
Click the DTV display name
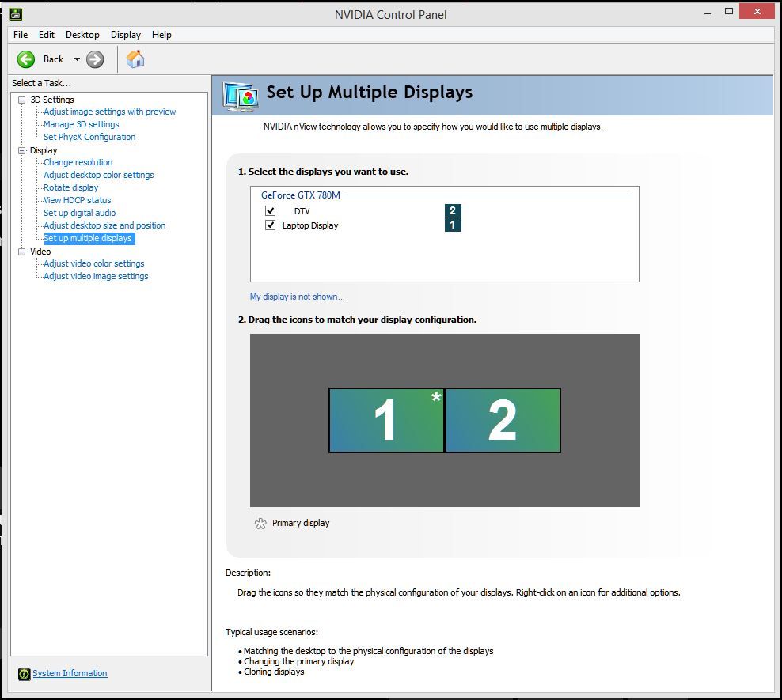302,211
